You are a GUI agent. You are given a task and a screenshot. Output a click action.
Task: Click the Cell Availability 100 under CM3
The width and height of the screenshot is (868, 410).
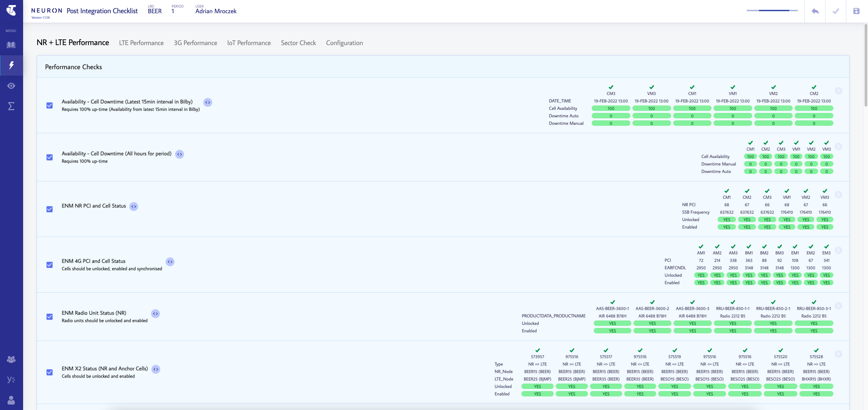click(611, 109)
